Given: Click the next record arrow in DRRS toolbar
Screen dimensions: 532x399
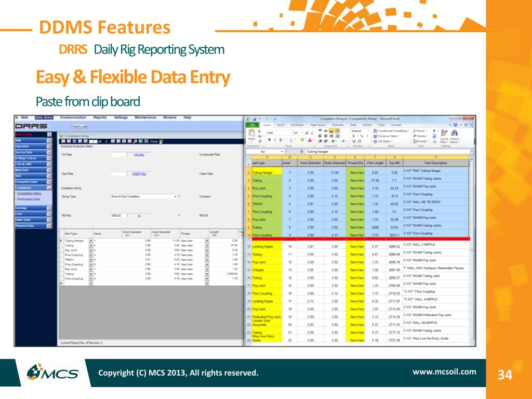Looking at the screenshot, I should (x=113, y=141).
